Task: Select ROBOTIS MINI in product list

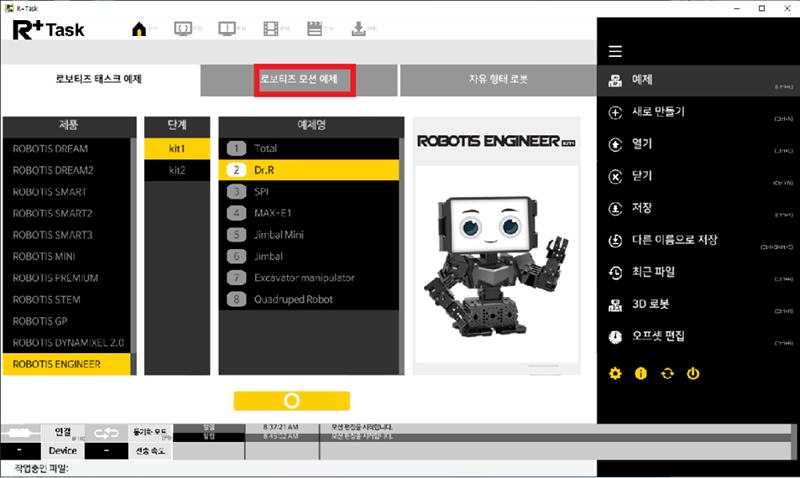Action: pos(69,256)
